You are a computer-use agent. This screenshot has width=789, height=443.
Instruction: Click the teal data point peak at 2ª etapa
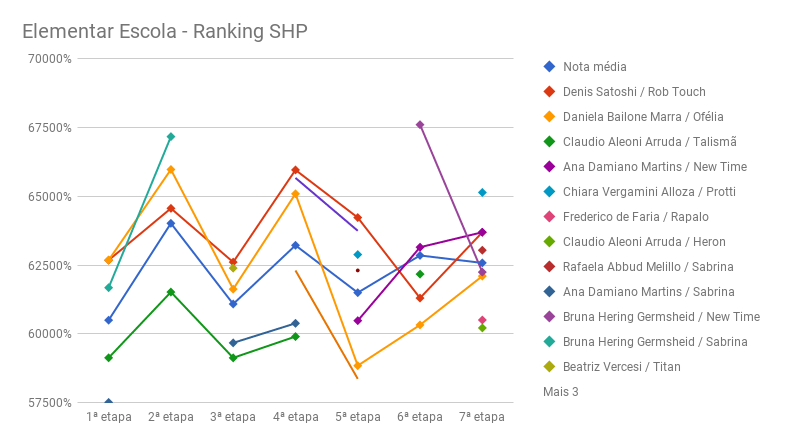171,137
